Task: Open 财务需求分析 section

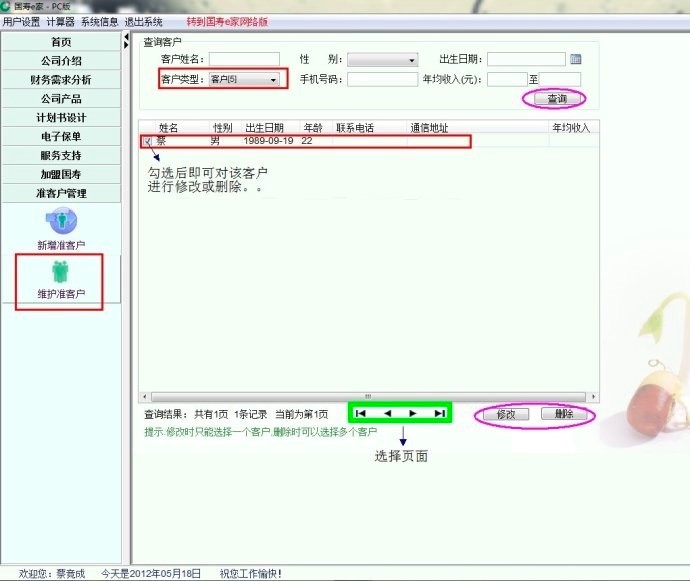Action: 61,80
